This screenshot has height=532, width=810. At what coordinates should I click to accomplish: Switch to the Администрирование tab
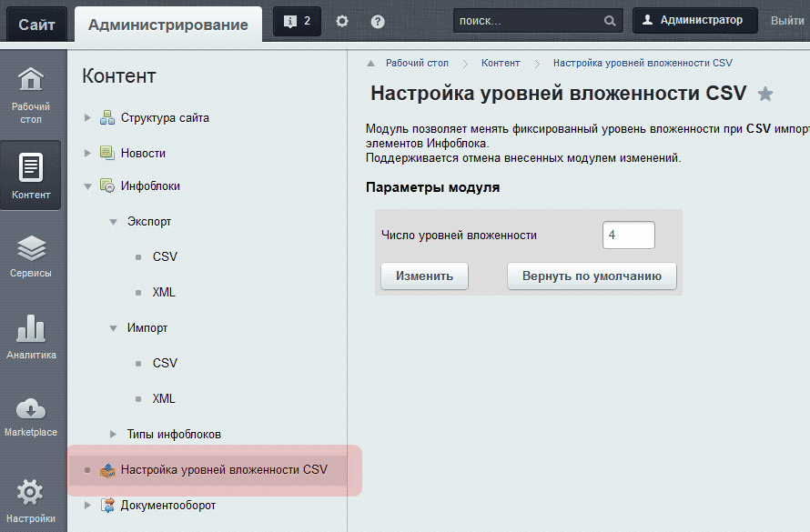point(167,25)
